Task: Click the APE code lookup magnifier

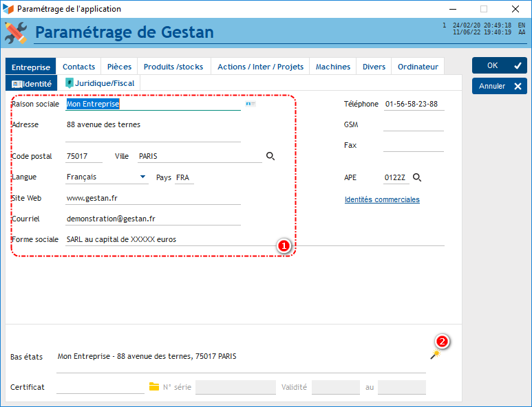Action: point(416,177)
